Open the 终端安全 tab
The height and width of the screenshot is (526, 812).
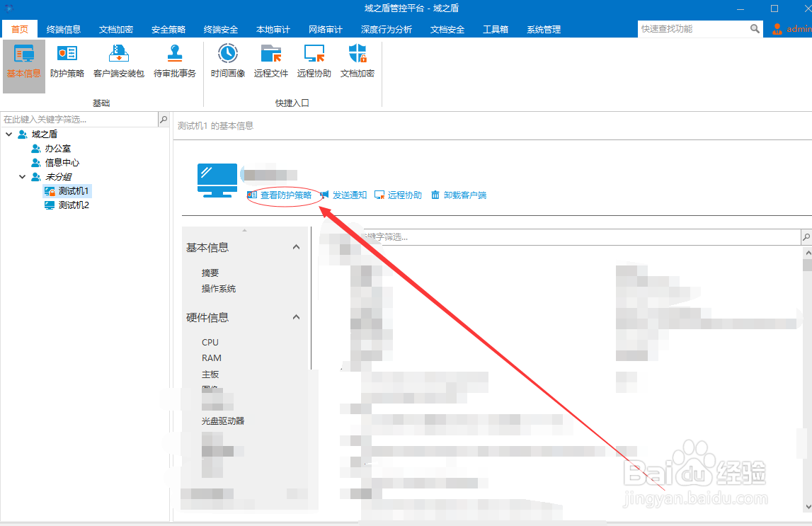point(221,30)
